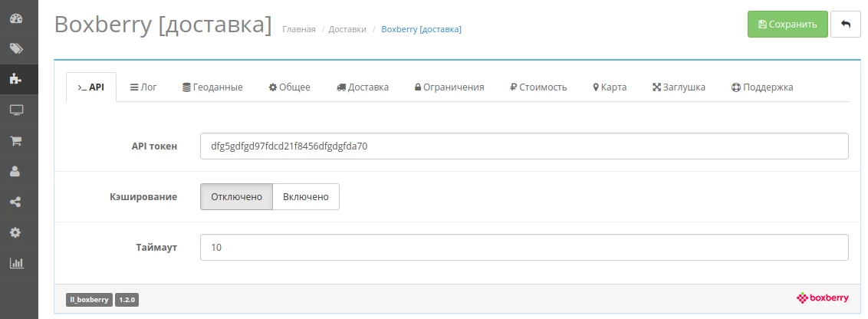
Task: Switch to the Поддержка tab
Action: coord(762,87)
